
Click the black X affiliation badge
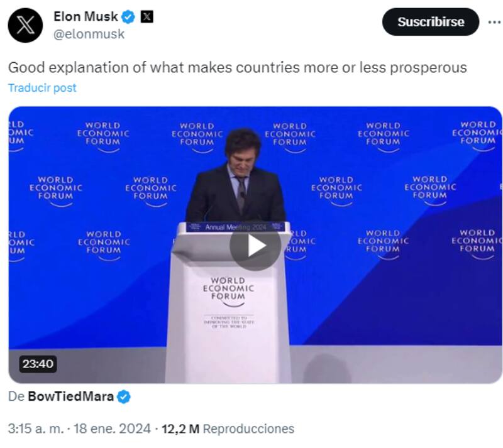pos(146,16)
